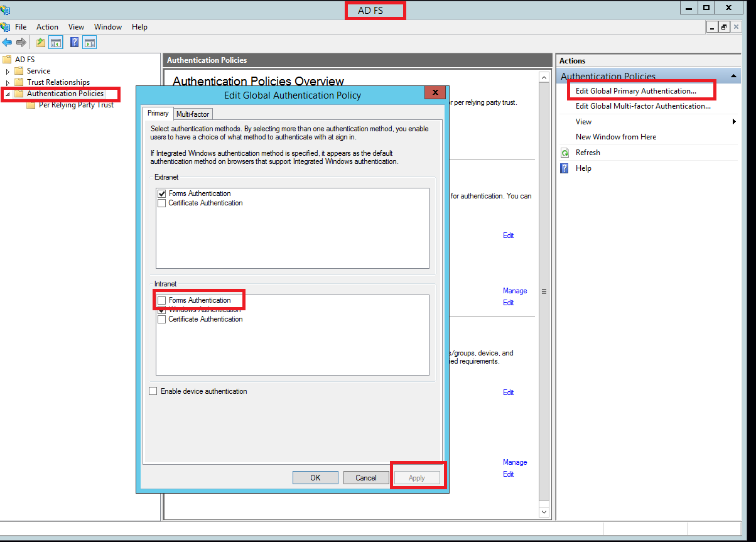This screenshot has width=756, height=542.
Task: Click the Apply button
Action: click(x=417, y=478)
